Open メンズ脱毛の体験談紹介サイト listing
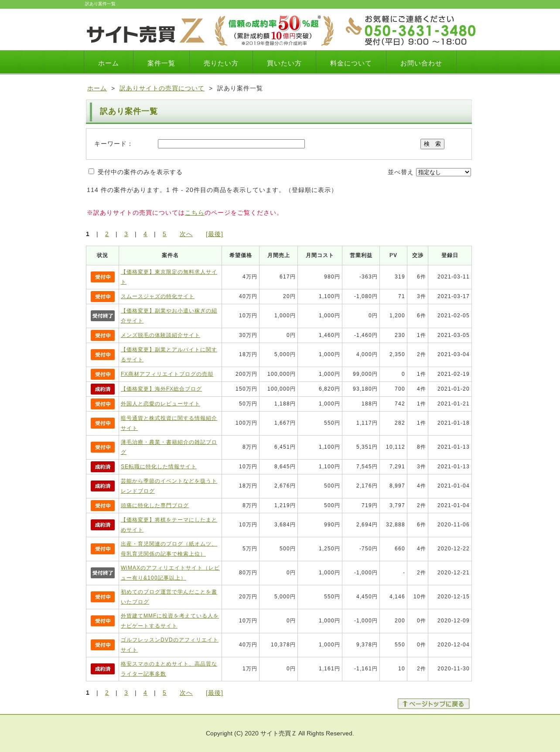Image resolution: width=560 pixels, height=752 pixels. pyautogui.click(x=160, y=336)
